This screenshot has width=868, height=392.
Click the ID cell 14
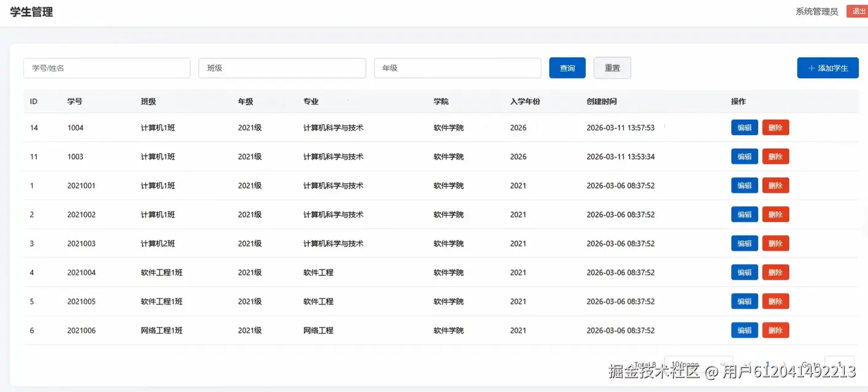tap(34, 128)
